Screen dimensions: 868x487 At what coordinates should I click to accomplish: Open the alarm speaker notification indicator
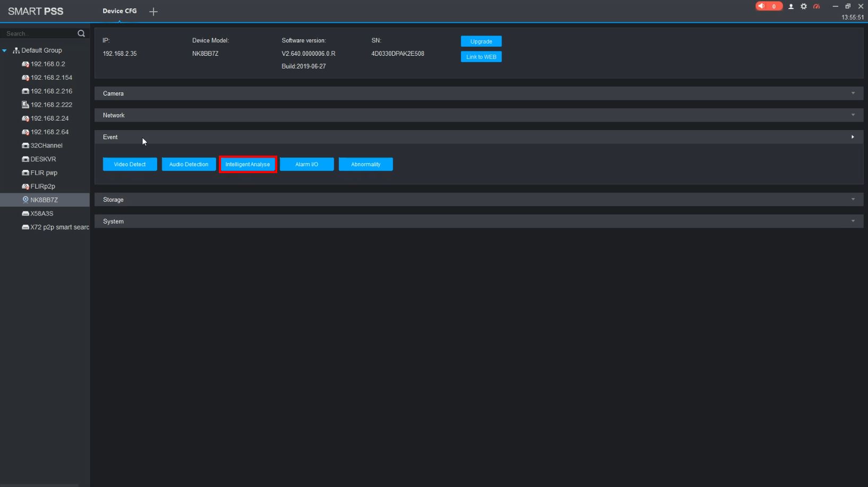pyautogui.click(x=769, y=6)
